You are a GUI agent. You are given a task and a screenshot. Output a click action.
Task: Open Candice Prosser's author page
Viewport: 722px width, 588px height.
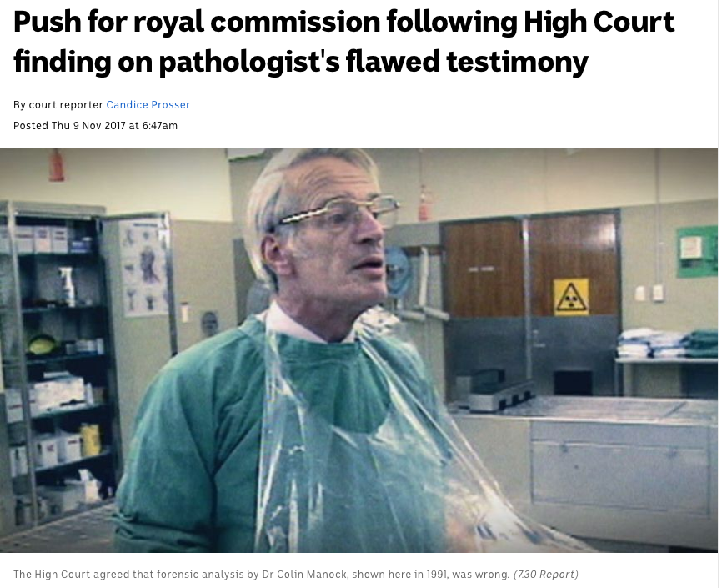click(x=148, y=105)
